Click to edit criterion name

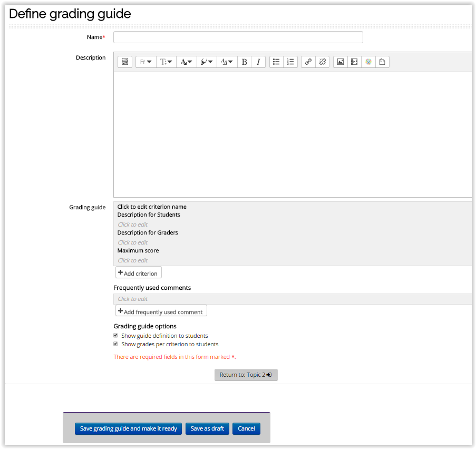152,207
